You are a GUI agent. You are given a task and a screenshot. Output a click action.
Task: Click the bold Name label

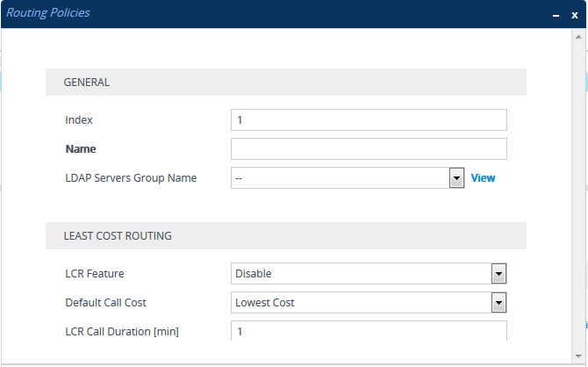(x=81, y=148)
